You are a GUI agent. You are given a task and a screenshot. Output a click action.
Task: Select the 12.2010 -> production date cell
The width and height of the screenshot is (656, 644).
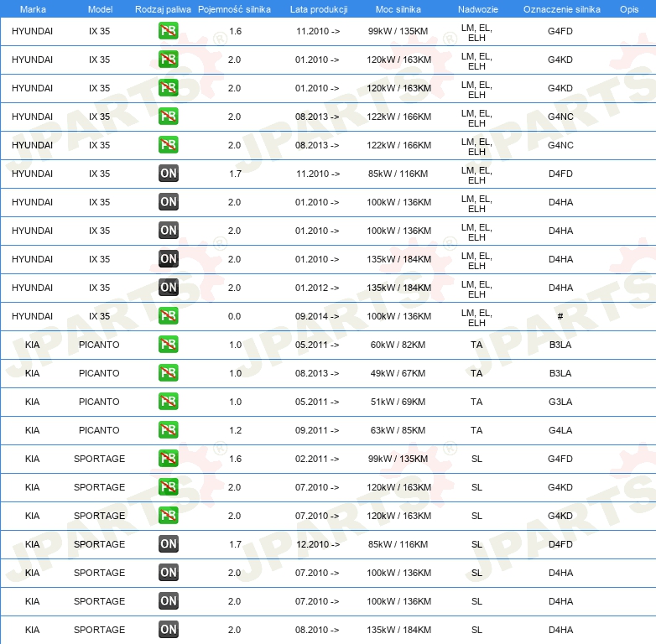point(318,544)
